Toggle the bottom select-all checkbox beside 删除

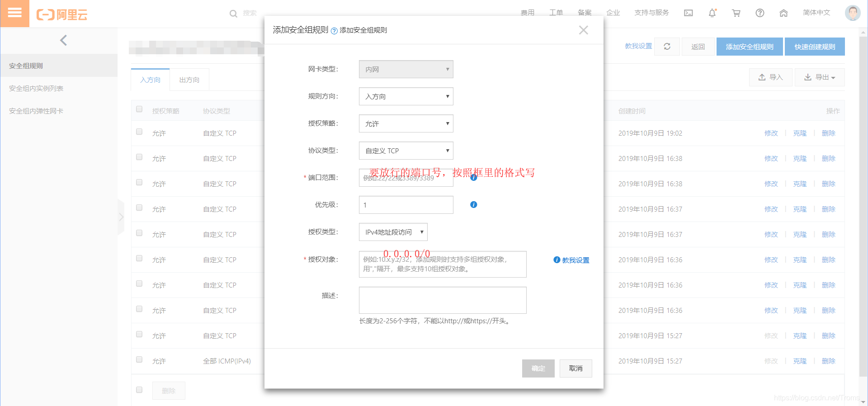139,390
